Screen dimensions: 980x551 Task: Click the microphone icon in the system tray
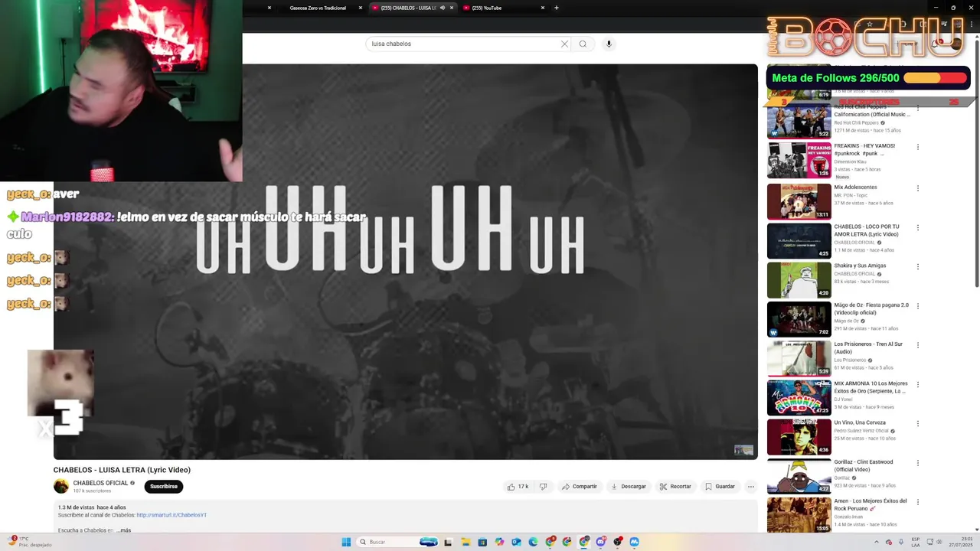point(901,542)
